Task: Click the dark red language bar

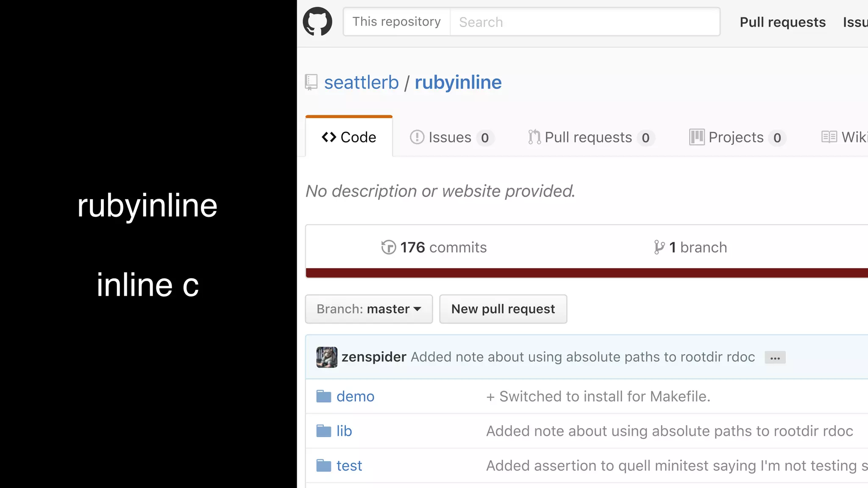Action: pos(587,273)
